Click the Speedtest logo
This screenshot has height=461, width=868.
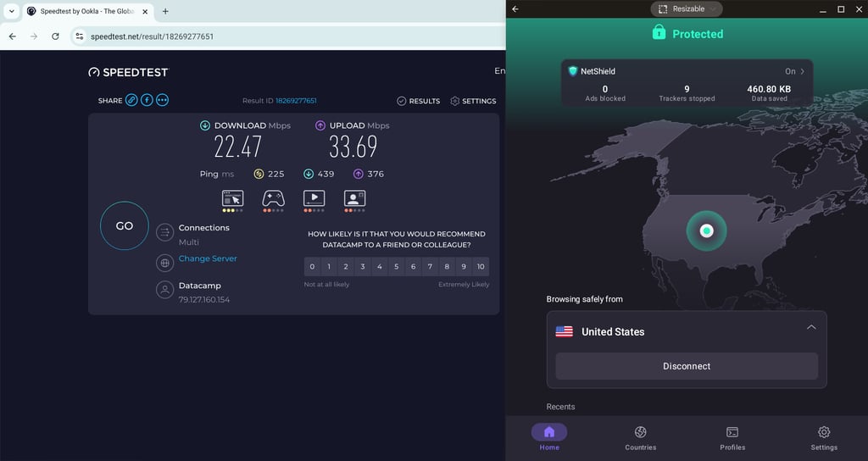(x=129, y=72)
